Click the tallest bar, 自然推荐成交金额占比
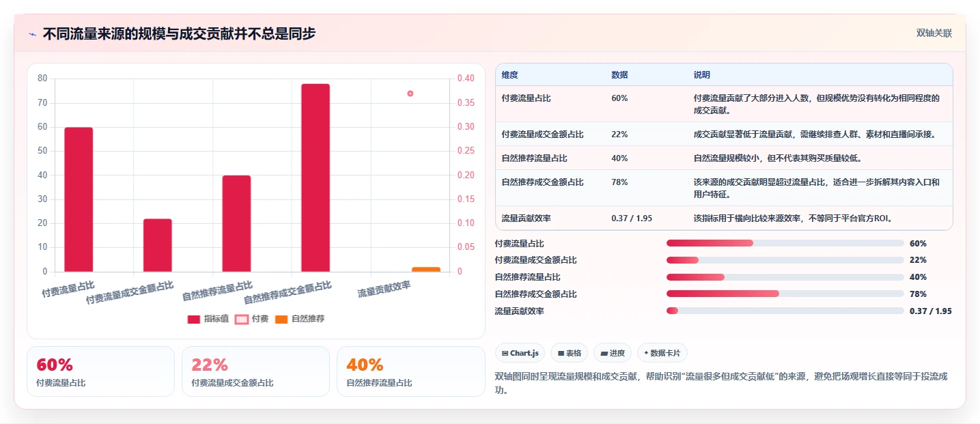The width and height of the screenshot is (980, 424). pos(316,178)
